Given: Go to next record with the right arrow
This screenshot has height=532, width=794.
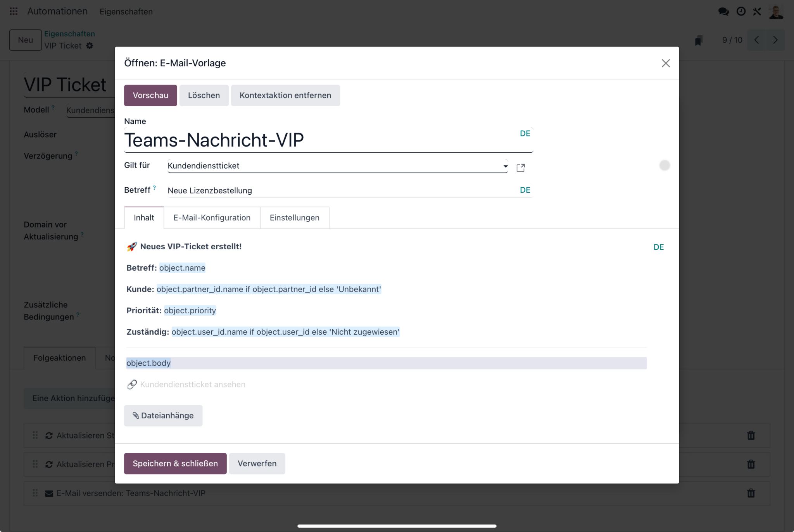Looking at the screenshot, I should (775, 40).
